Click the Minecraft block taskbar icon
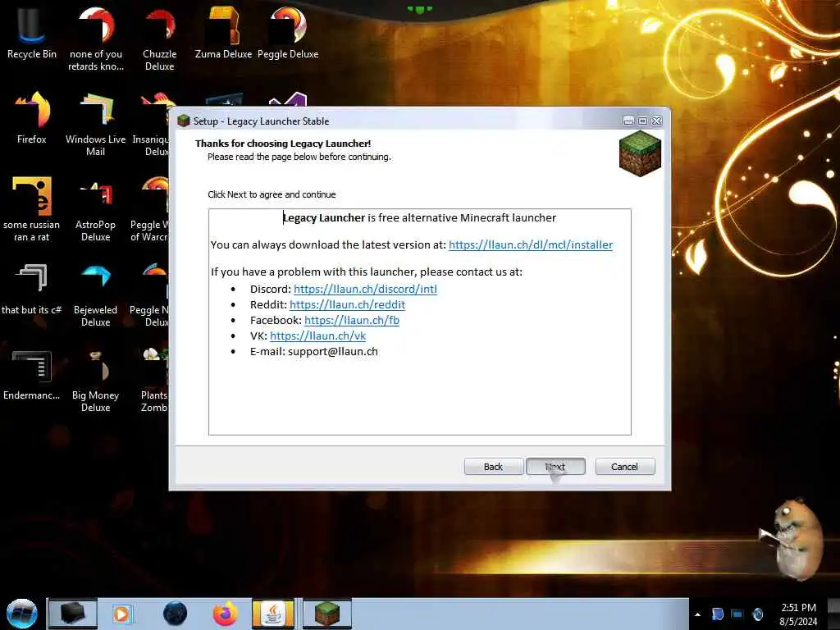This screenshot has width=840, height=630. [326, 614]
